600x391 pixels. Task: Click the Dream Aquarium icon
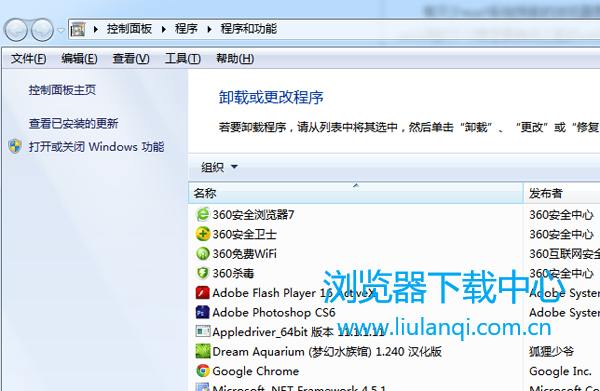coord(203,351)
